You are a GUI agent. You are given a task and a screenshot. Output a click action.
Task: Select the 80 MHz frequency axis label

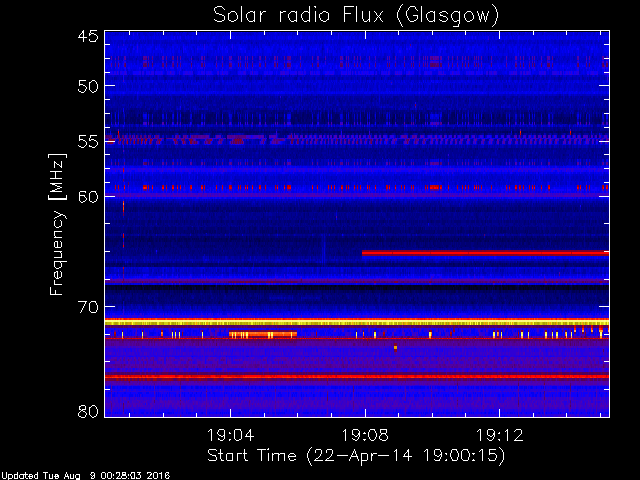click(x=88, y=411)
